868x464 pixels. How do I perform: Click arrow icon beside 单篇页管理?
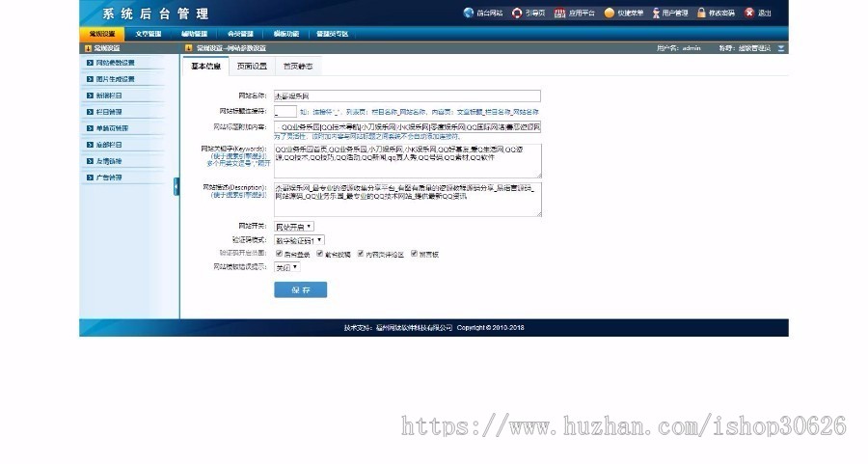pos(90,128)
